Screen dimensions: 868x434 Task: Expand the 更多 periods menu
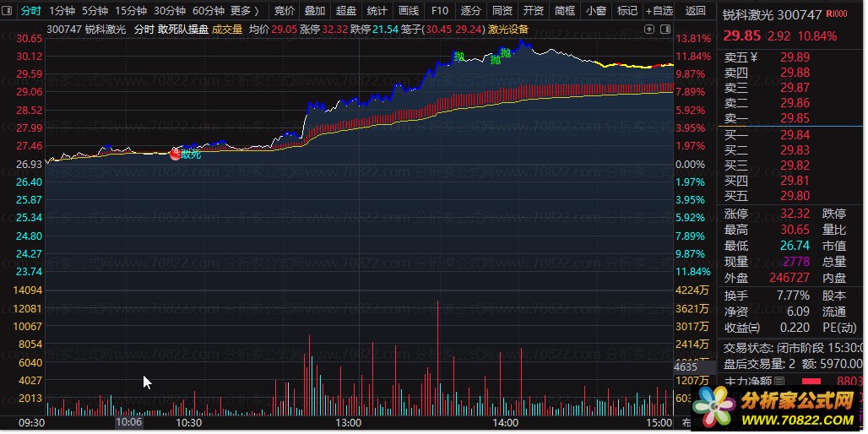245,10
